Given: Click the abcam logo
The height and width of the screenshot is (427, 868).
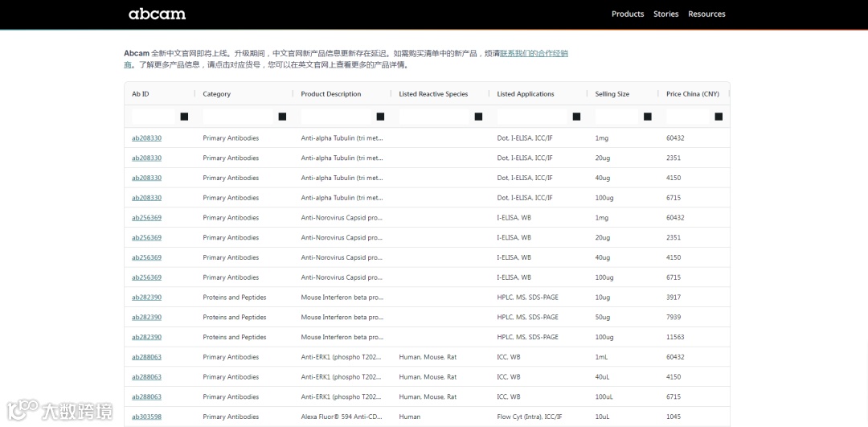Looking at the screenshot, I should 158,14.
